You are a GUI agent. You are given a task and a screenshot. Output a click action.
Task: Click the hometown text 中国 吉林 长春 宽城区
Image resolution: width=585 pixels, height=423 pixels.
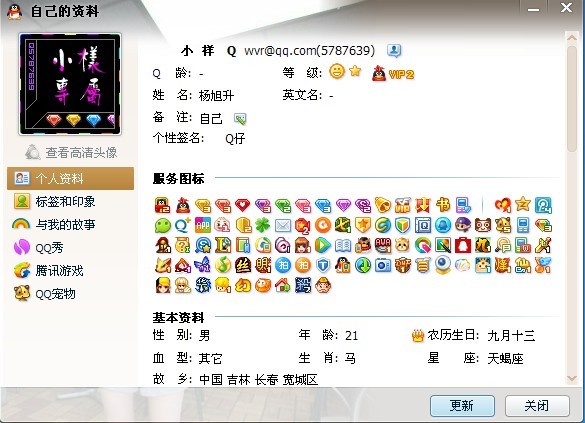259,380
